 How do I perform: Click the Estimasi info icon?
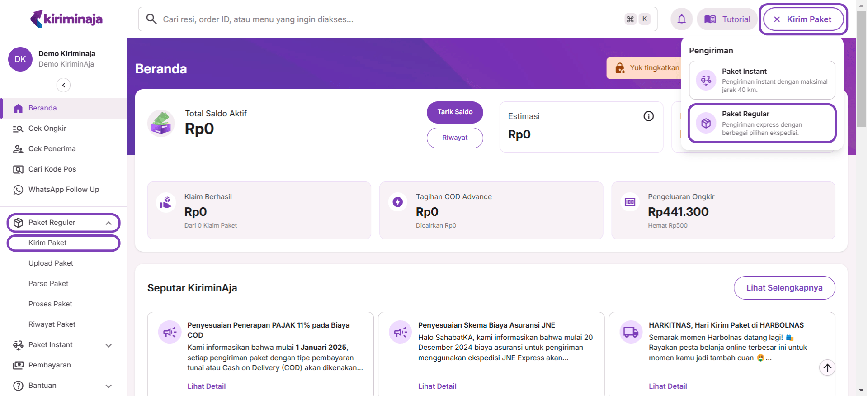point(648,116)
